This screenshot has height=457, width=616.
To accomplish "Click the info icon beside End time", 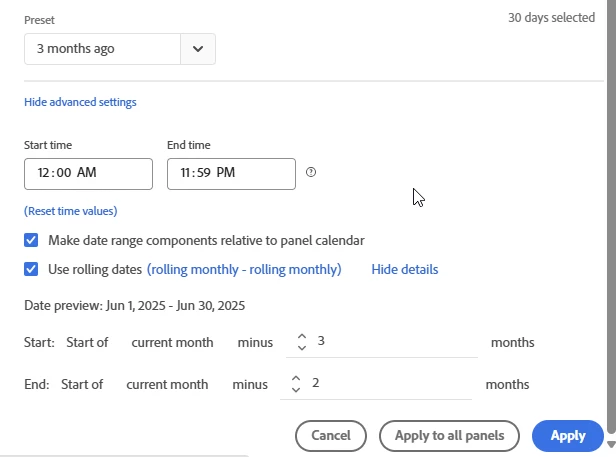I will pyautogui.click(x=311, y=172).
